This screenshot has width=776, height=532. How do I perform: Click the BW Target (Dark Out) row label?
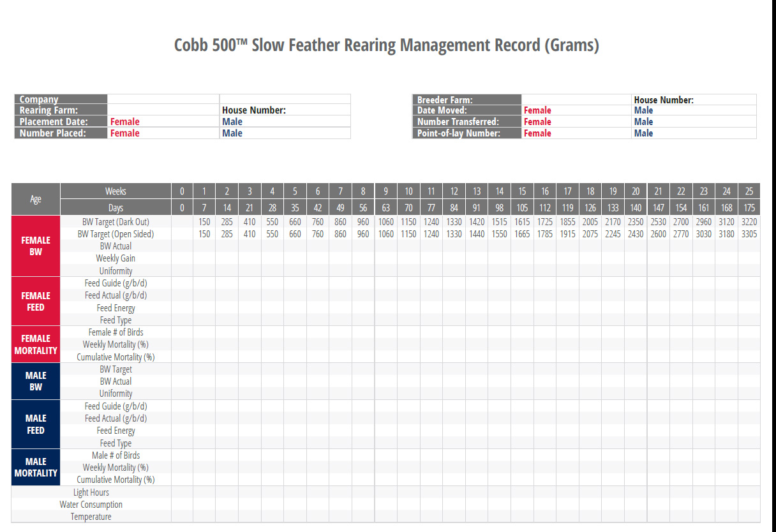tap(116, 222)
